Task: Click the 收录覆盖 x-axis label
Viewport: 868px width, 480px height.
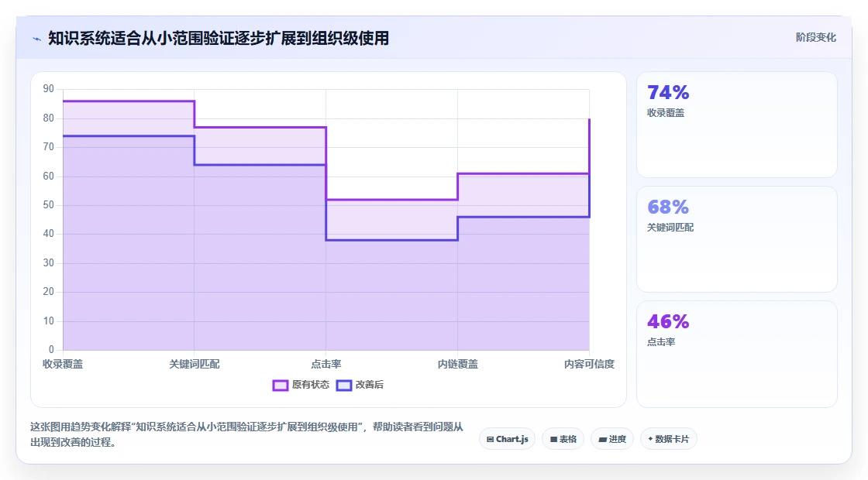Action: [63, 364]
